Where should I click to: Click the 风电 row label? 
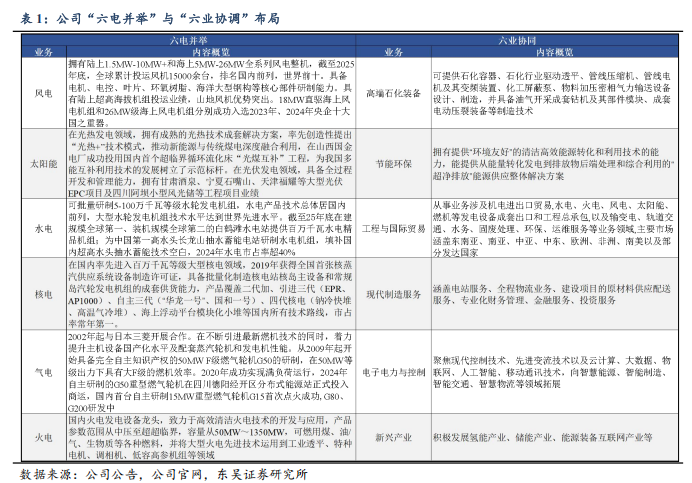pyautogui.click(x=44, y=93)
